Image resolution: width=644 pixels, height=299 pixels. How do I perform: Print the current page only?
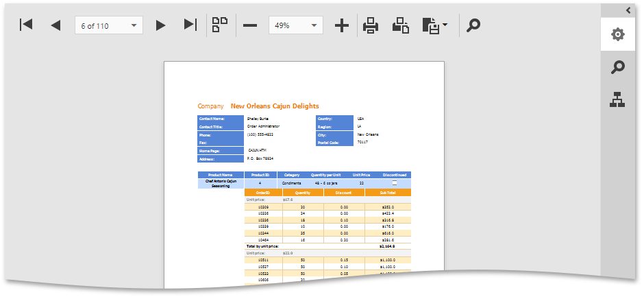click(401, 25)
